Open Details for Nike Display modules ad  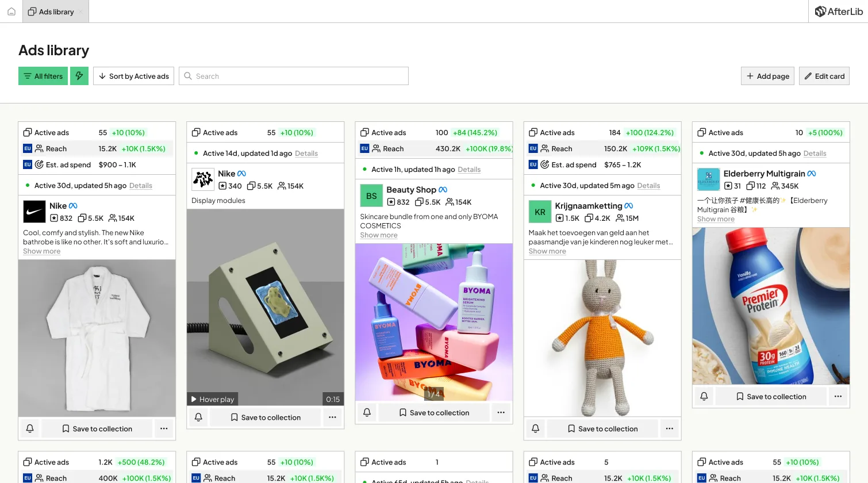tap(306, 154)
